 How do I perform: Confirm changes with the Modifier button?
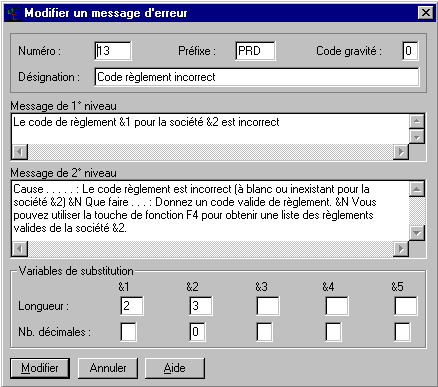coord(40,368)
